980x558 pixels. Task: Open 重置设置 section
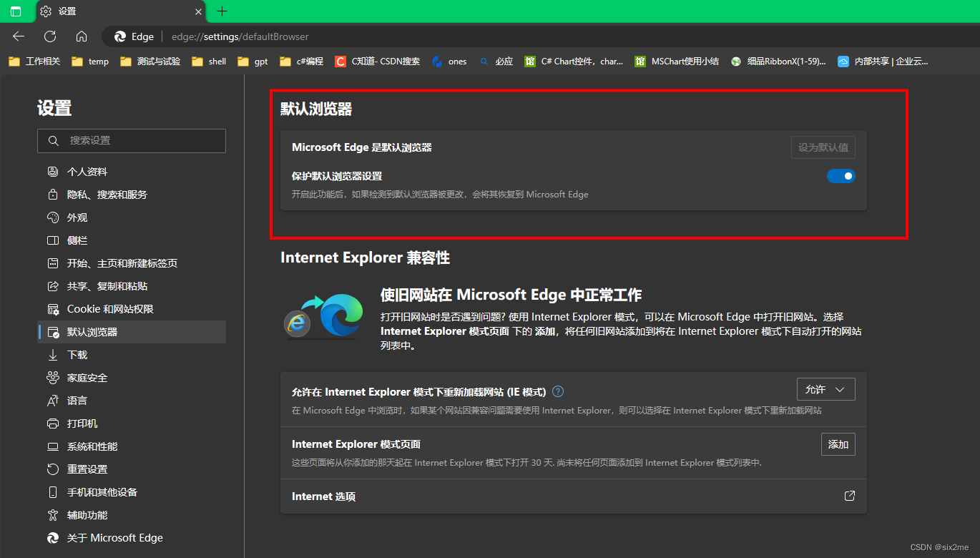coord(132,469)
